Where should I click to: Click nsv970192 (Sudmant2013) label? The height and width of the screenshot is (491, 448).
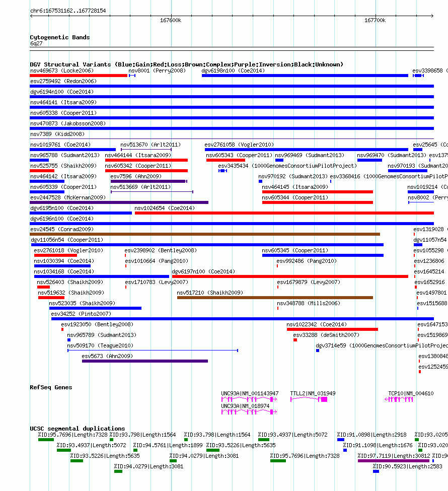click(293, 177)
